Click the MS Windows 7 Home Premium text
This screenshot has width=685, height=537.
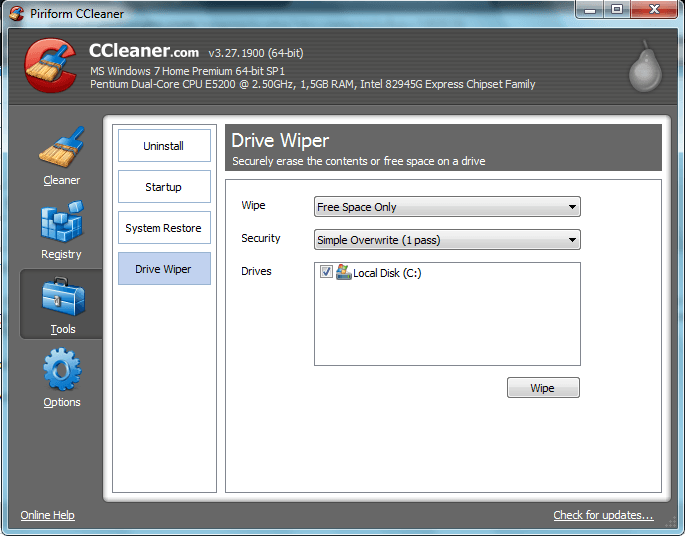click(x=187, y=71)
